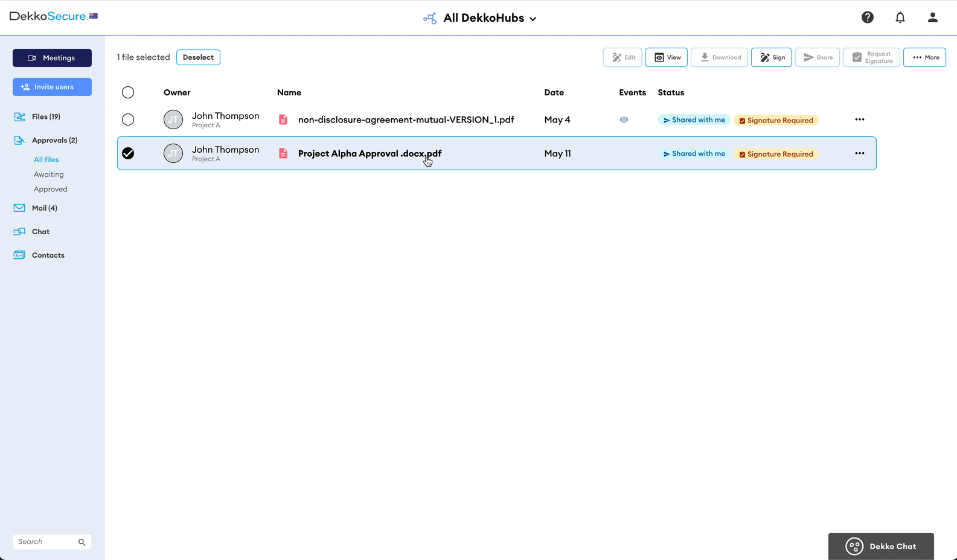Screen dimensions: 957x560
Task: Open the help question mark icon
Action: [x=868, y=17]
